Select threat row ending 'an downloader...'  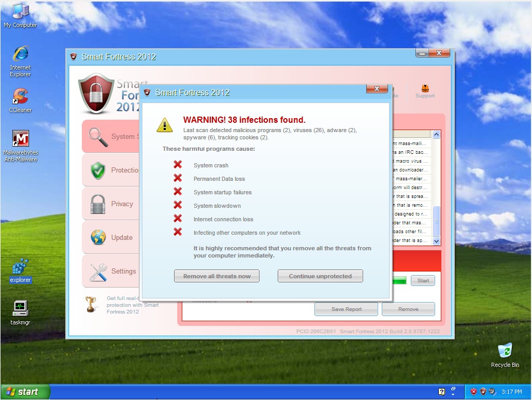coord(411,169)
